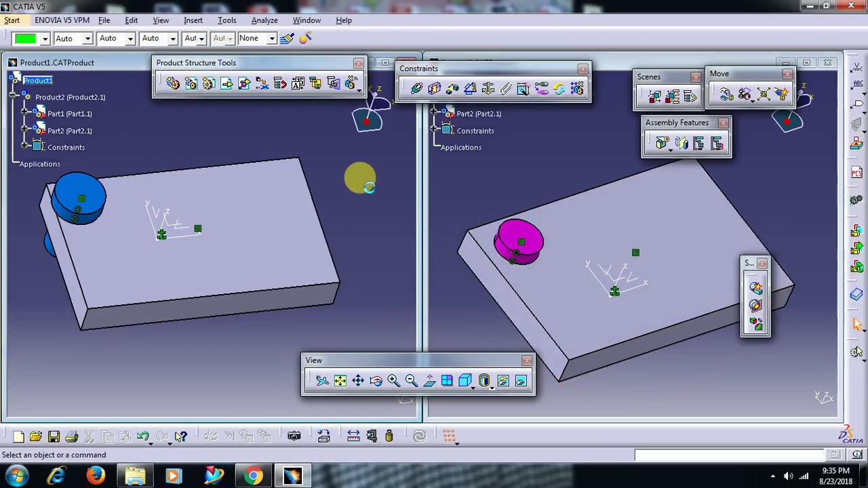The height and width of the screenshot is (488, 868).
Task: Select the Angle Constraint tool
Action: tap(470, 89)
